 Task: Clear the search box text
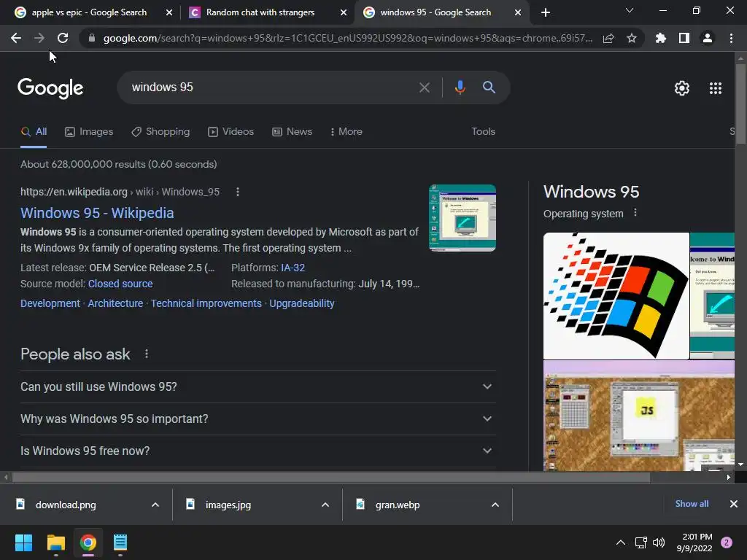(x=424, y=87)
